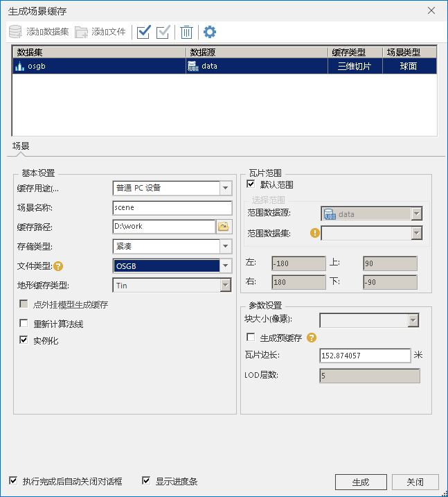Open settings with the gear icon

click(209, 32)
